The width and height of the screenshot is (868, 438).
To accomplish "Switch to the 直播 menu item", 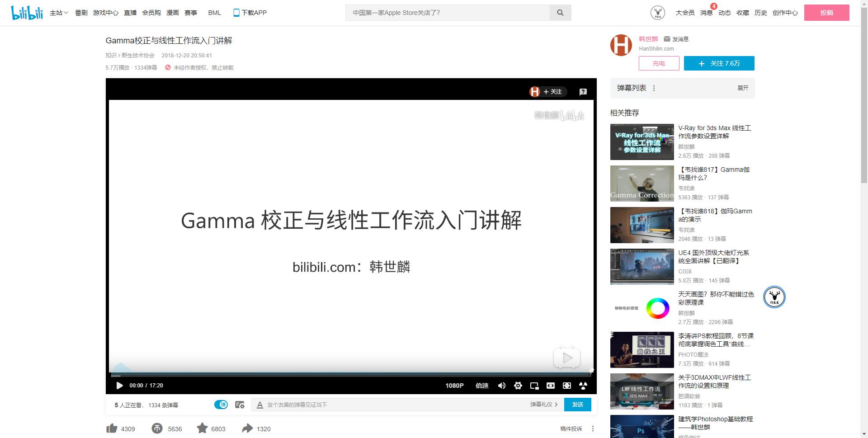I will (x=130, y=13).
